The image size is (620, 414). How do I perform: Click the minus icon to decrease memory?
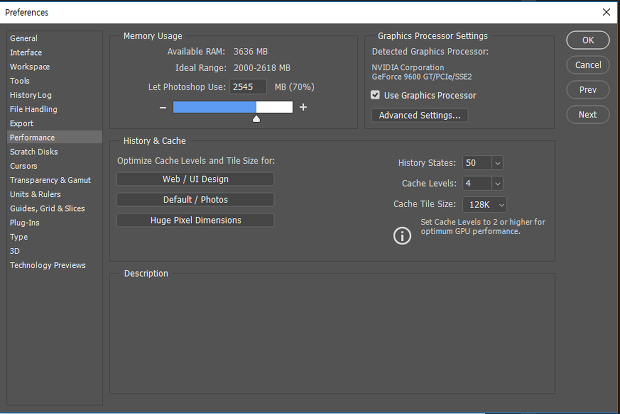pos(163,107)
